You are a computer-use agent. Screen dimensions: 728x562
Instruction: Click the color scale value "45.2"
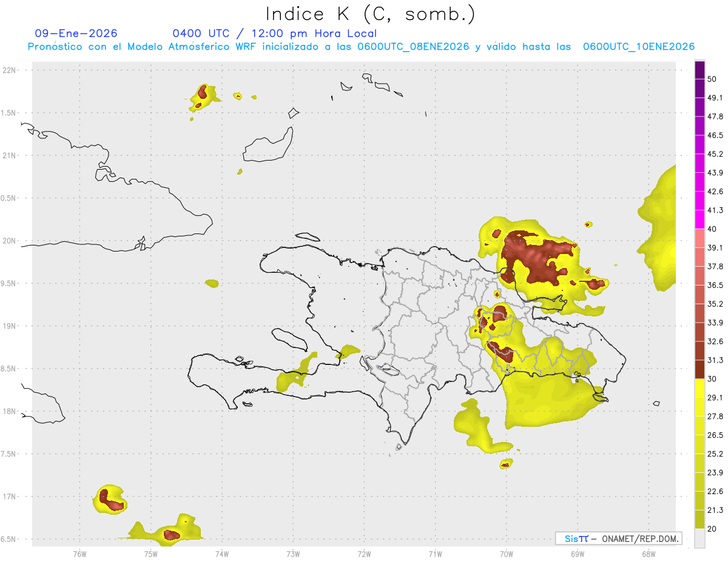pos(715,154)
